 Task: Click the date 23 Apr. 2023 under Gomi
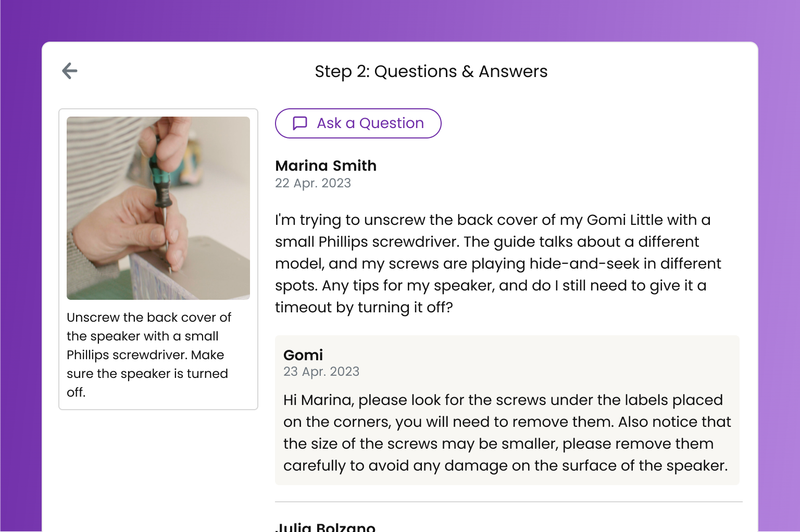(x=321, y=372)
